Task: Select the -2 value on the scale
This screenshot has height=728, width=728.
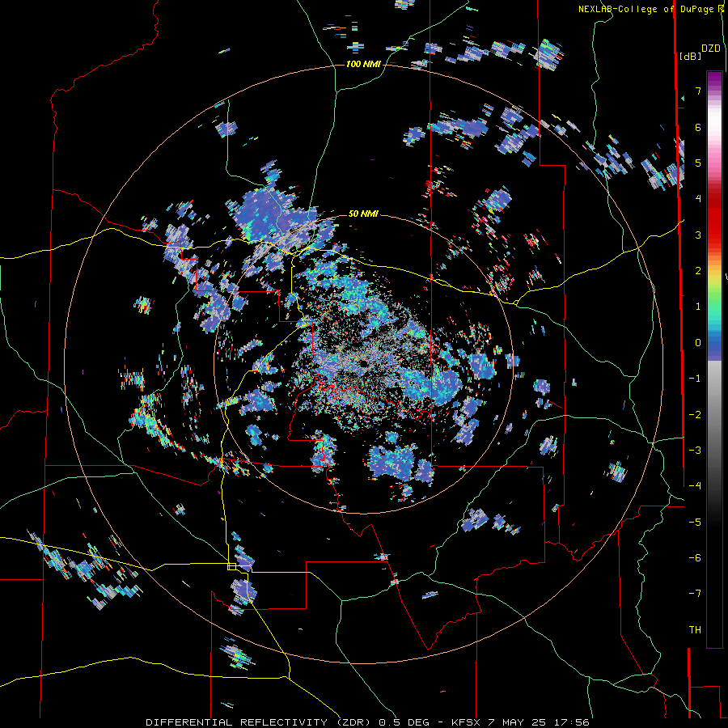Action: pos(695,414)
